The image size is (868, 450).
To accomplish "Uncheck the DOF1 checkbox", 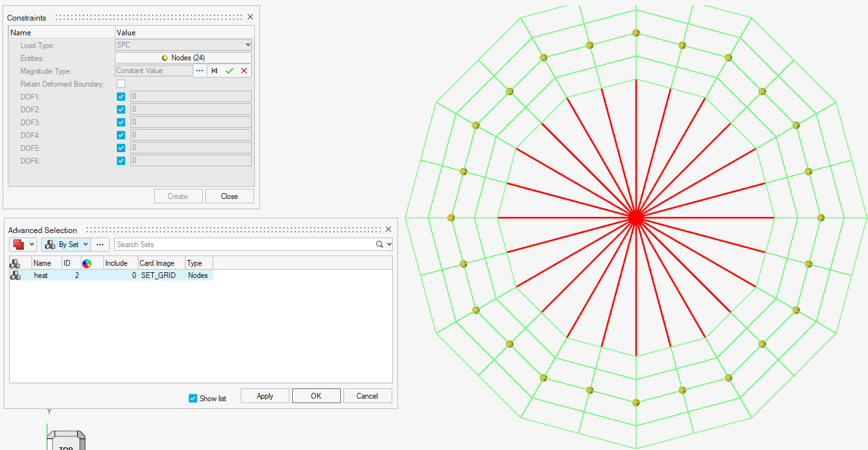I will pos(121,97).
